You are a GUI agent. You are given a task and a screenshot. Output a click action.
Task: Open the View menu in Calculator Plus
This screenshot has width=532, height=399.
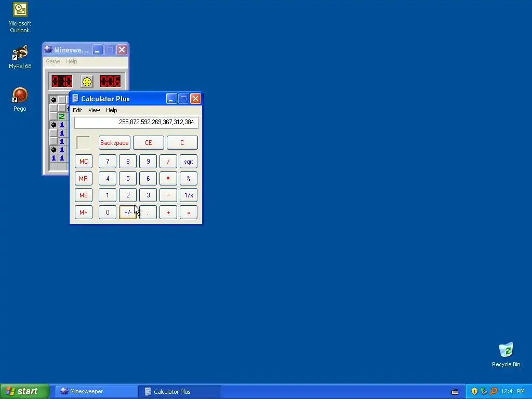tap(94, 110)
